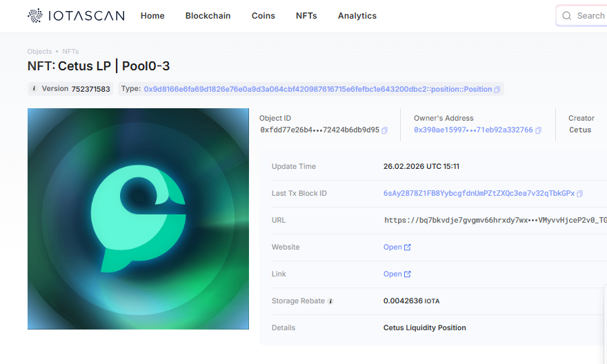Go to Objects breadcrumb
Image resolution: width=607 pixels, height=364 pixels.
pos(39,52)
